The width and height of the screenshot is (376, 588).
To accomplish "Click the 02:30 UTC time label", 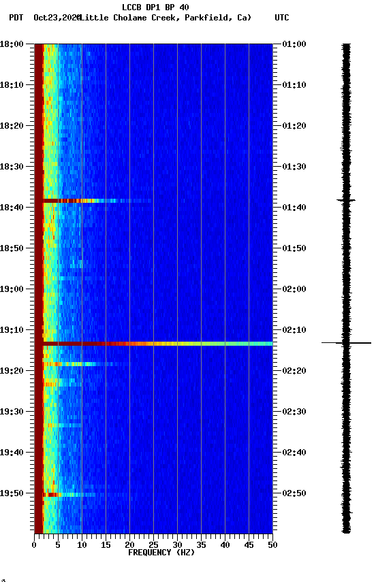I will point(294,412).
